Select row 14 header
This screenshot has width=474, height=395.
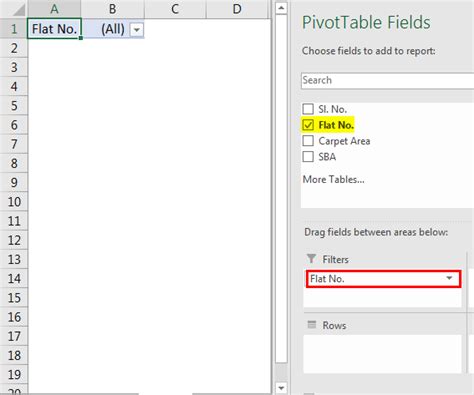point(14,278)
